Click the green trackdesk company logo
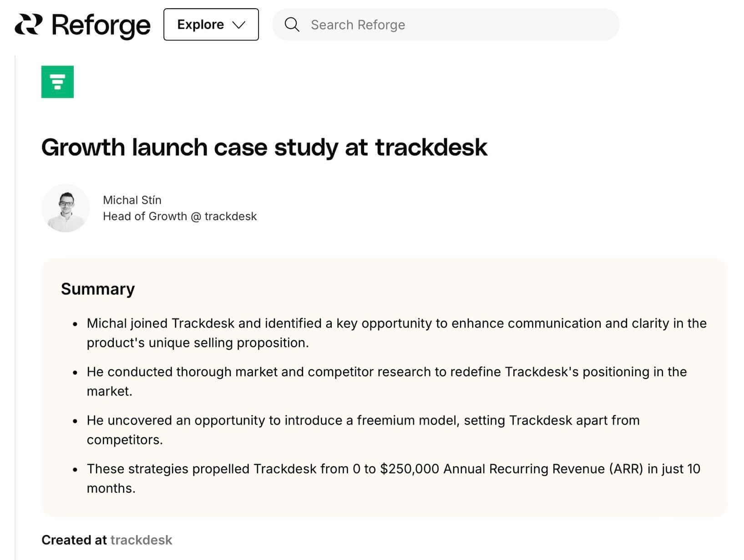 pos(57,82)
